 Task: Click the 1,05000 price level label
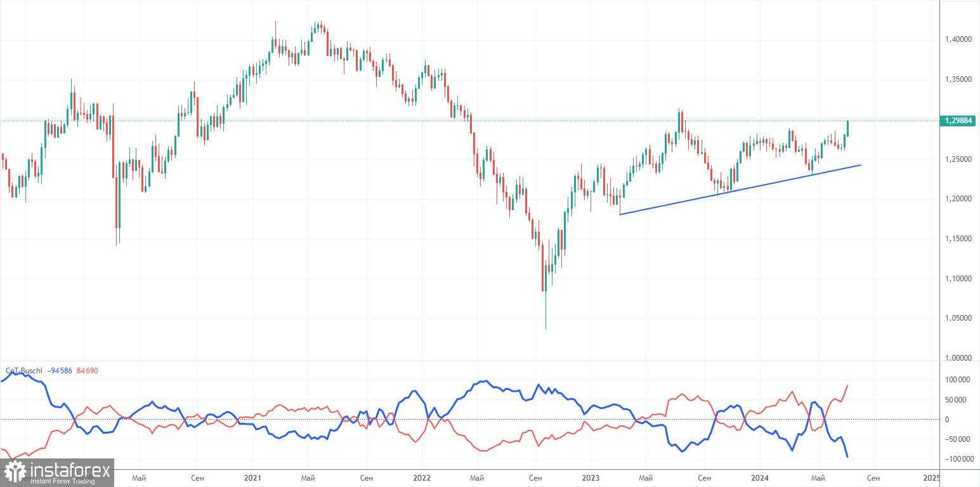point(958,318)
